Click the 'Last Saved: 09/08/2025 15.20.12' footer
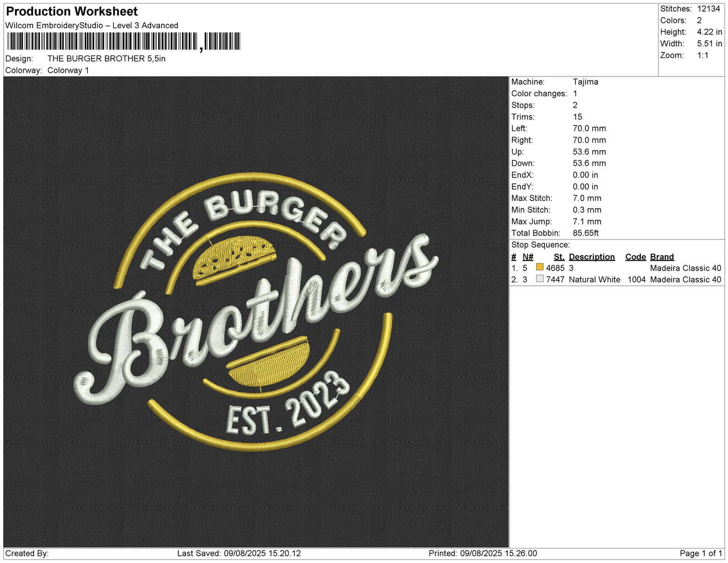The width and height of the screenshot is (728, 563). point(239,553)
